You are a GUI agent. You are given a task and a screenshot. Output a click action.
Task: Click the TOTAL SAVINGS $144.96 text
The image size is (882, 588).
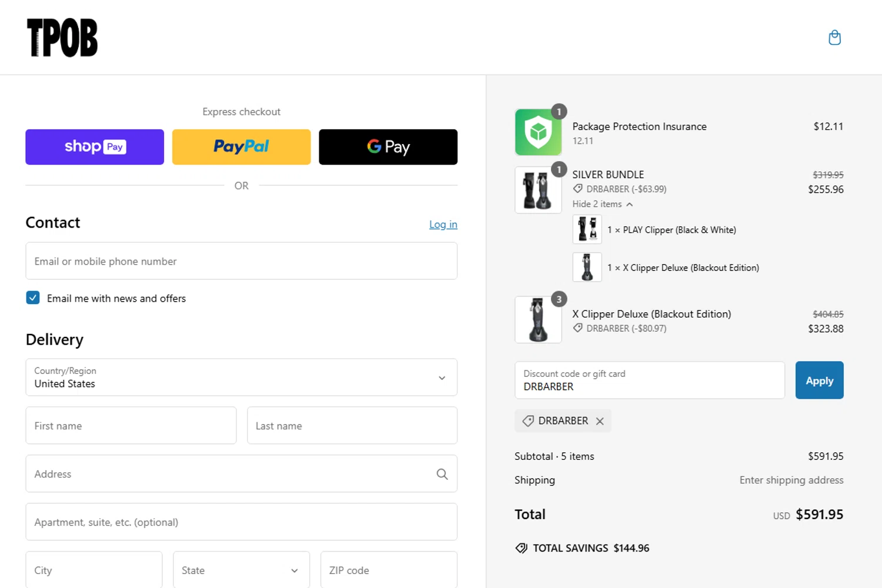pos(591,548)
